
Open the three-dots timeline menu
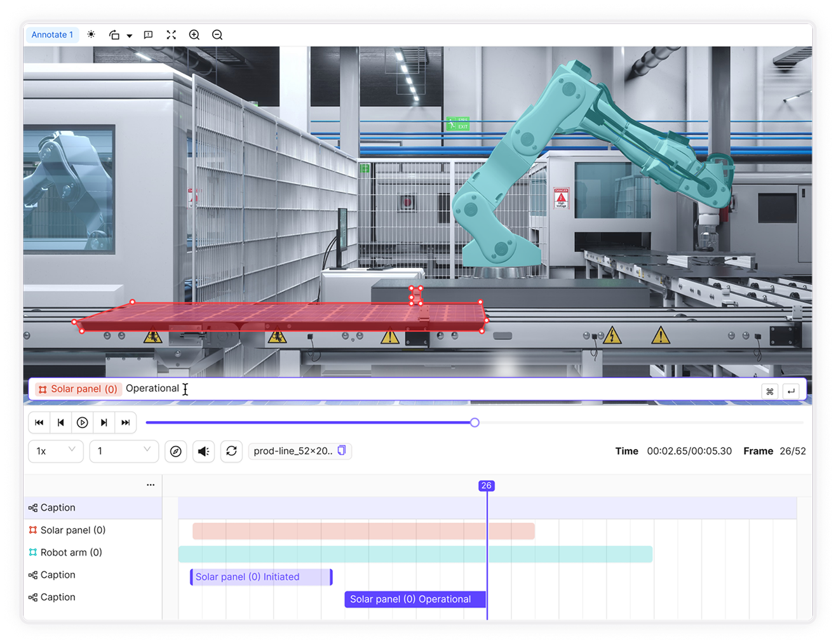[x=151, y=485]
